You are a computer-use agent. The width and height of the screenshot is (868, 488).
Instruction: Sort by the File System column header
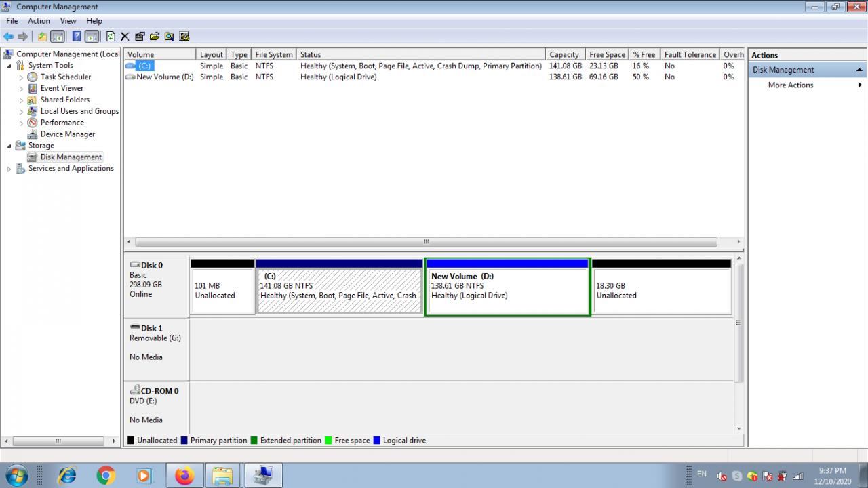tap(274, 54)
